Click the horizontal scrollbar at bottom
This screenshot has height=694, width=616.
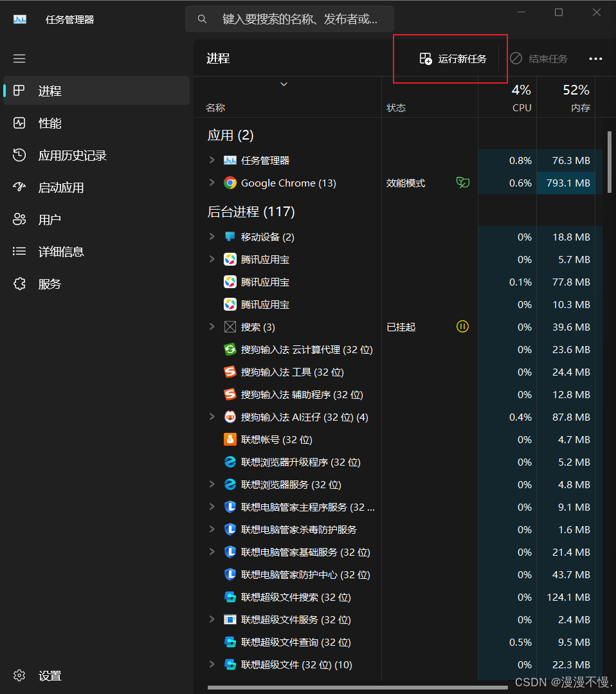(358, 688)
